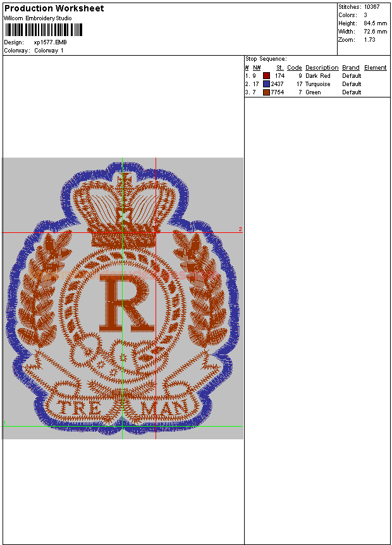Viewport: 392px width, 545px height.
Task: Click the Green thread color swatch
Action: [x=266, y=92]
